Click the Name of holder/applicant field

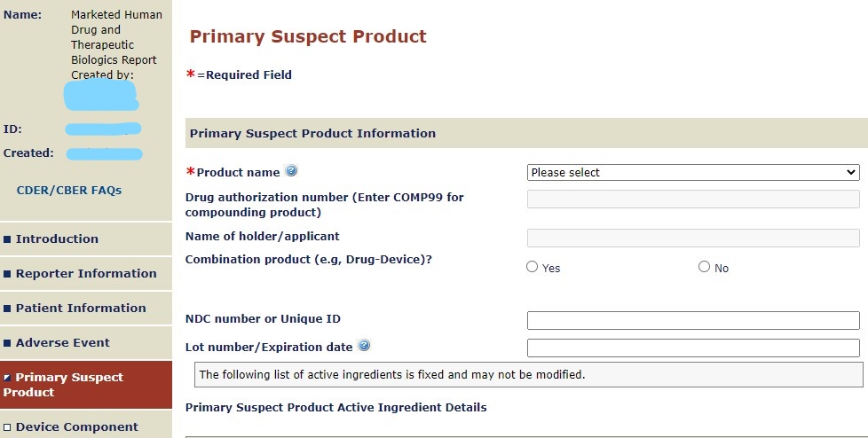tap(693, 238)
